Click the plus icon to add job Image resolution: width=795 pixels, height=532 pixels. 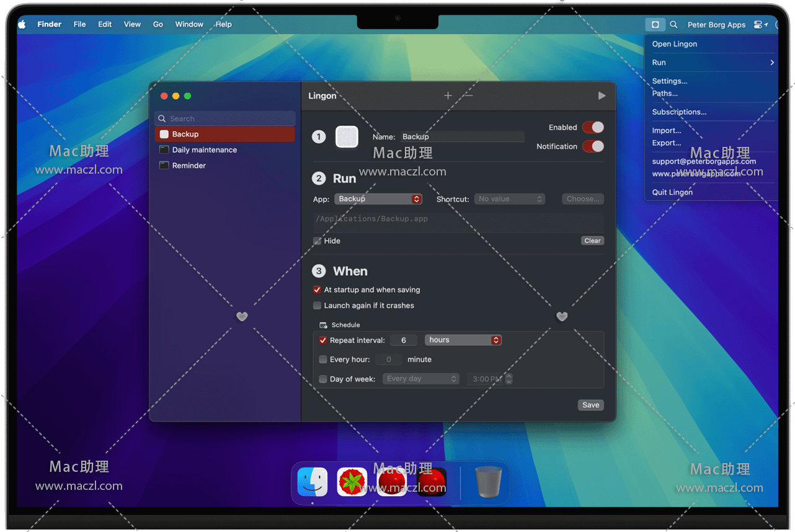(448, 95)
